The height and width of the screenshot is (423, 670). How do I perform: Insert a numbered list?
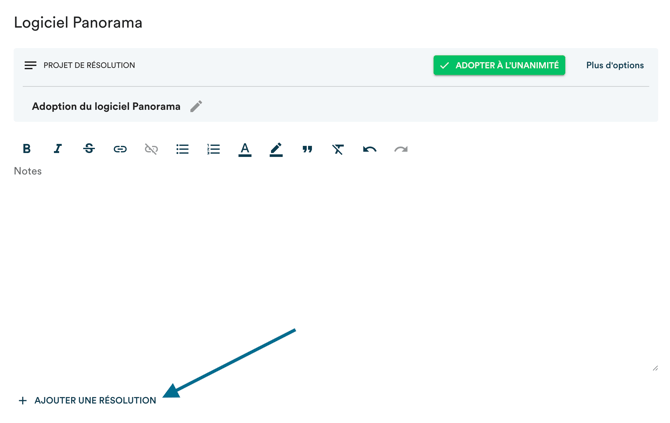tap(213, 149)
